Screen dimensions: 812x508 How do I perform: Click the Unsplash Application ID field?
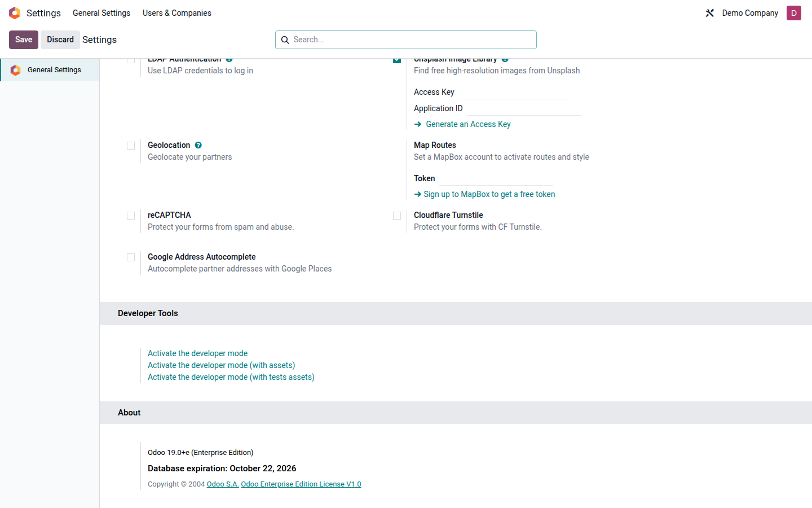point(524,108)
